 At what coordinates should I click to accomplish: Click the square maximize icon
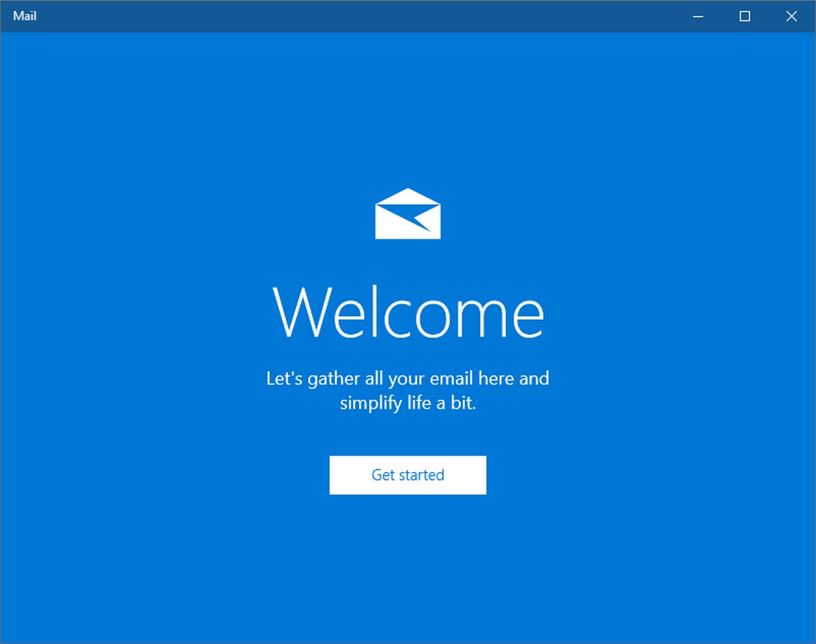(x=745, y=16)
